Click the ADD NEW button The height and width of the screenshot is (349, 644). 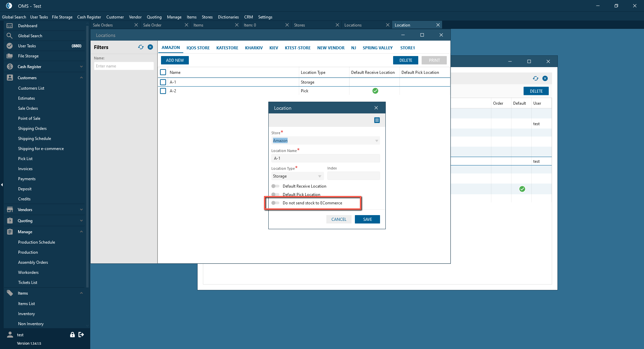coord(175,60)
